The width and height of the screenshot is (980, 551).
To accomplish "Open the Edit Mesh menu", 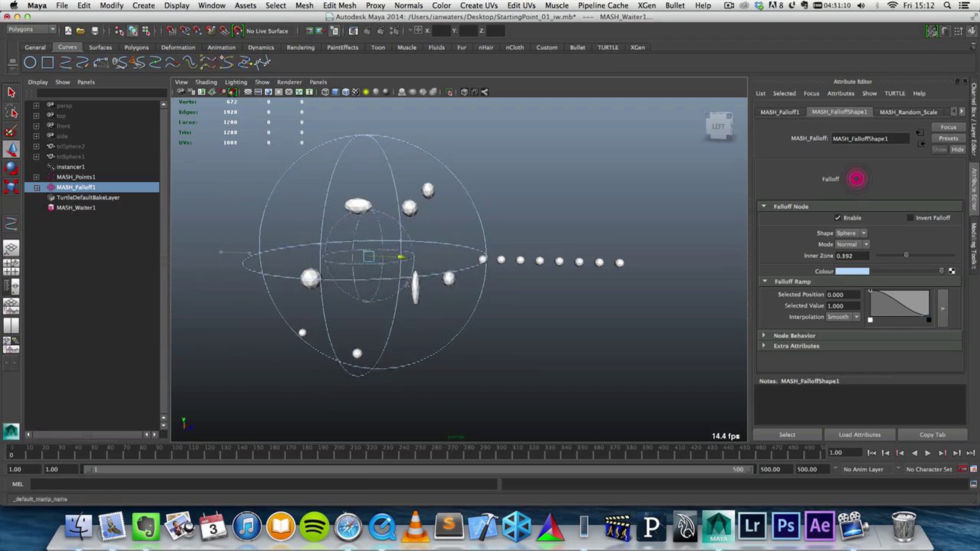I will pyautogui.click(x=339, y=5).
